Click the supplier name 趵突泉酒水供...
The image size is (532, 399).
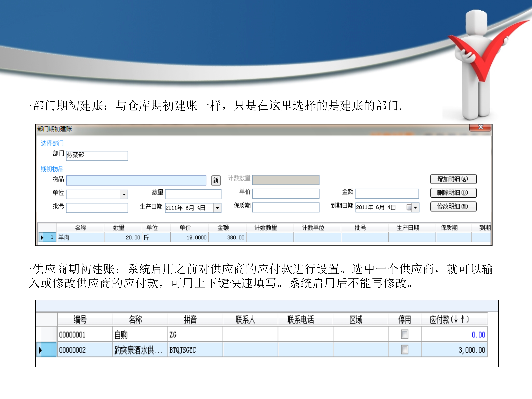point(140,350)
